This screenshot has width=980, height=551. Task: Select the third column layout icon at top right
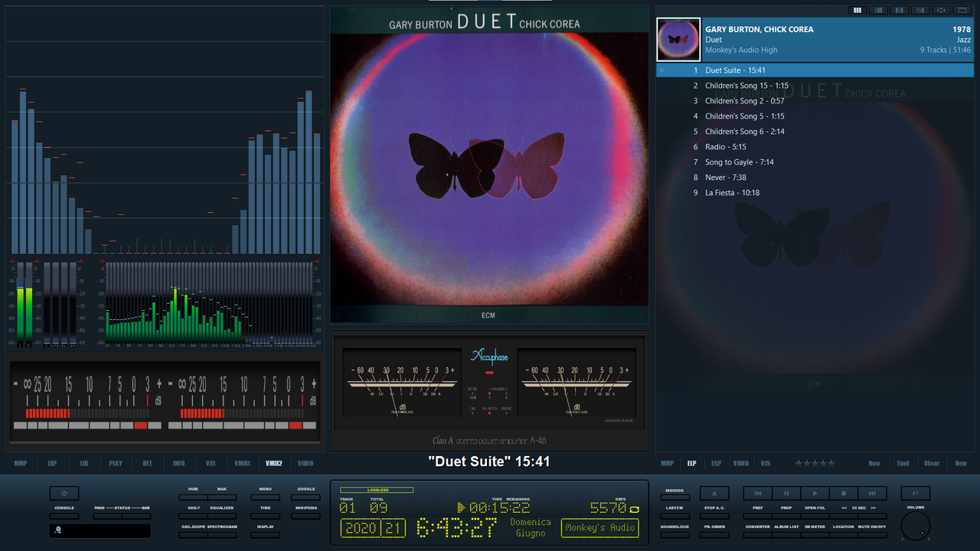(899, 10)
